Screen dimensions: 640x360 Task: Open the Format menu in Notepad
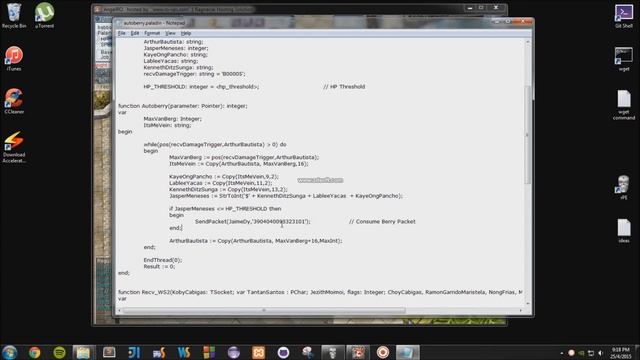point(152,33)
